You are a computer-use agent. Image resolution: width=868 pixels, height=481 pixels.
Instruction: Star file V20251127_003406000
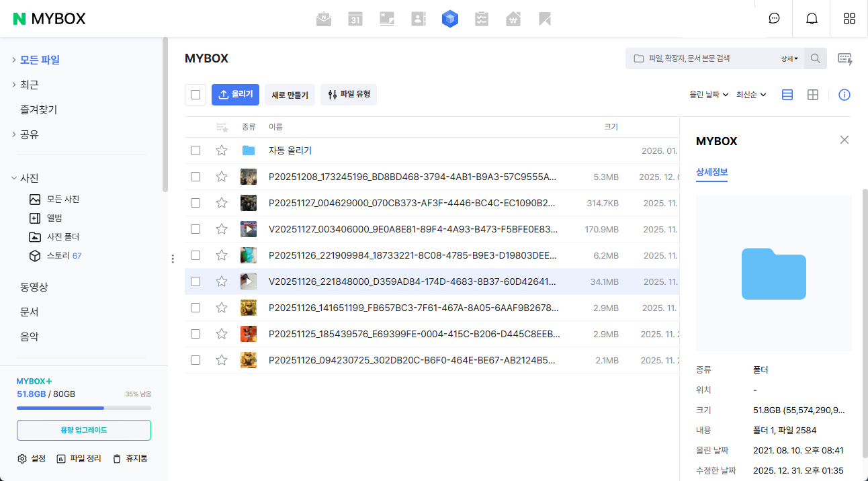click(x=222, y=229)
